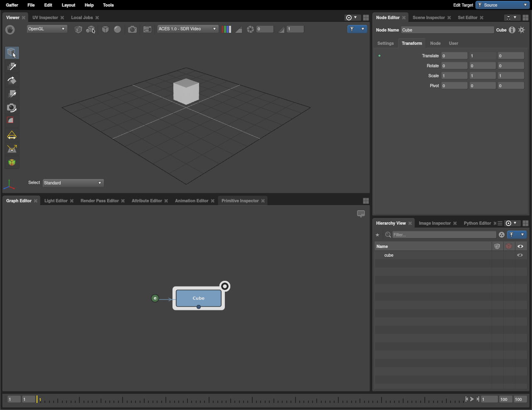Click the Cube node in Graph Editor
The height and width of the screenshot is (410, 532).
tap(199, 298)
